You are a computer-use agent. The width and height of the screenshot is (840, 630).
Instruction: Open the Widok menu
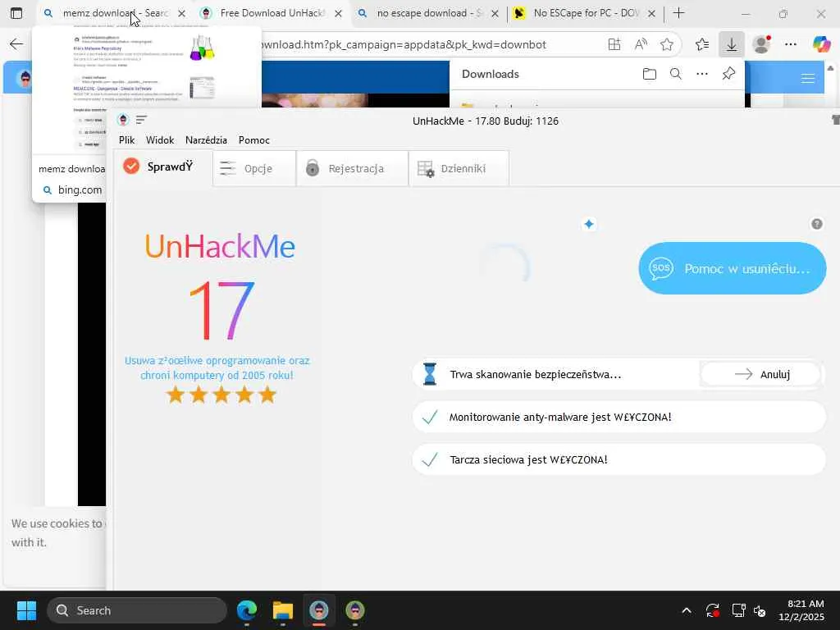coord(160,140)
